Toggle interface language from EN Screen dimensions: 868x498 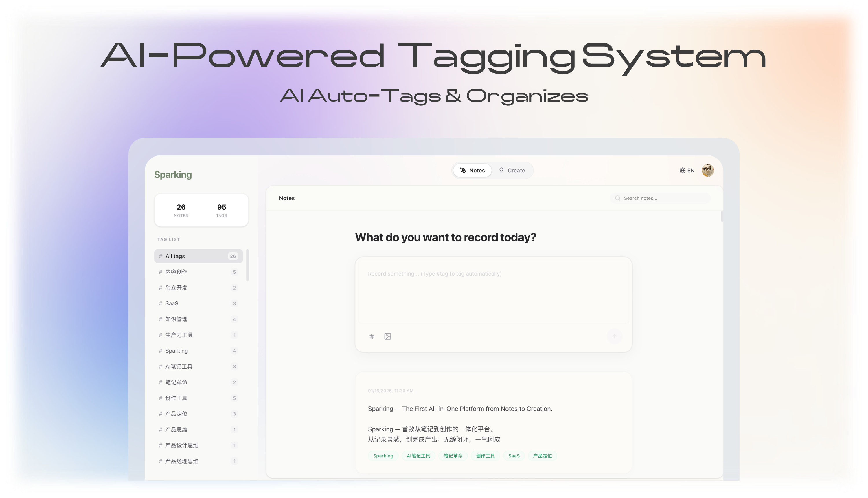pos(691,170)
